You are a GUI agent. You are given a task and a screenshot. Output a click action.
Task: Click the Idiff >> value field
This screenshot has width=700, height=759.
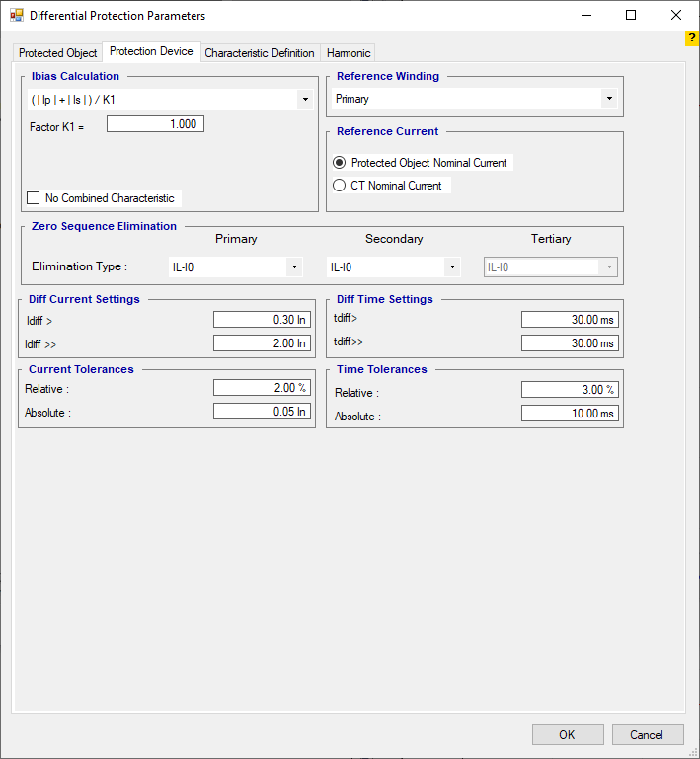(261, 343)
